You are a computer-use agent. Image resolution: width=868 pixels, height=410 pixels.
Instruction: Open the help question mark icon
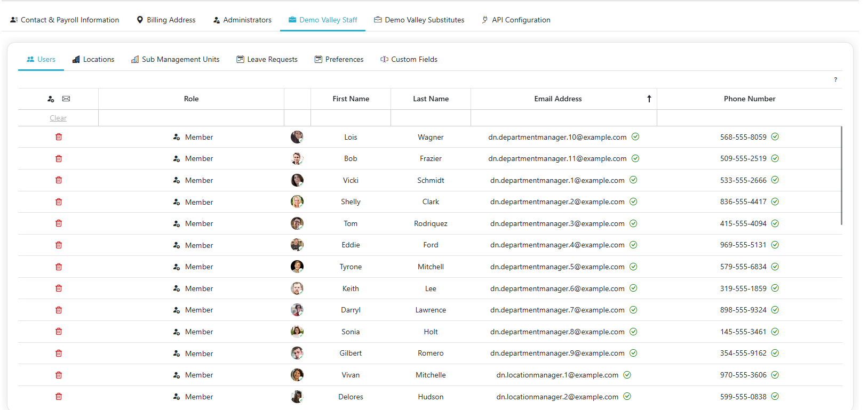click(x=835, y=79)
